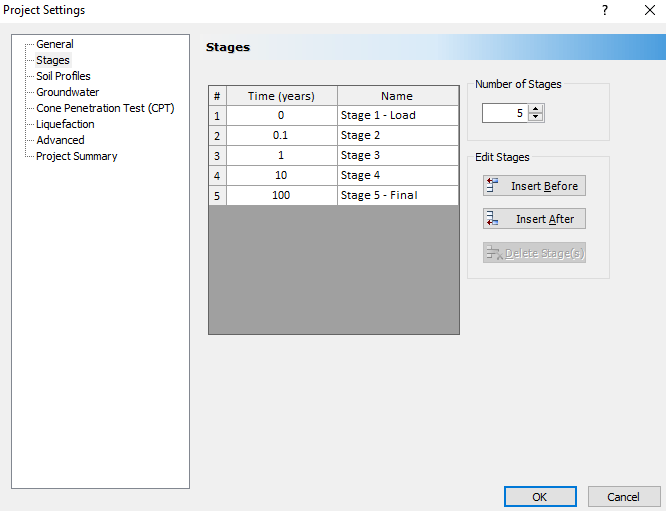The width and height of the screenshot is (666, 511).
Task: Click the time cell with value 100
Action: tap(282, 195)
